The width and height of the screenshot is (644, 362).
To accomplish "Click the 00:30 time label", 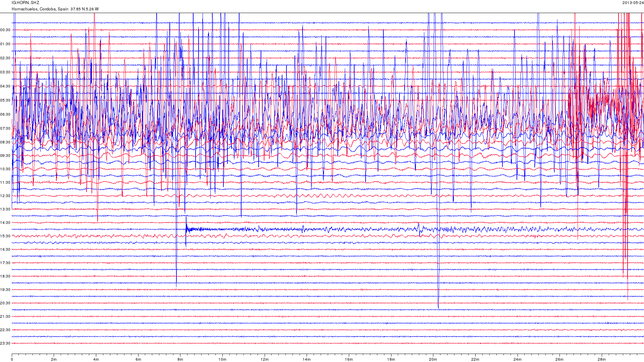I will pyautogui.click(x=5, y=30).
